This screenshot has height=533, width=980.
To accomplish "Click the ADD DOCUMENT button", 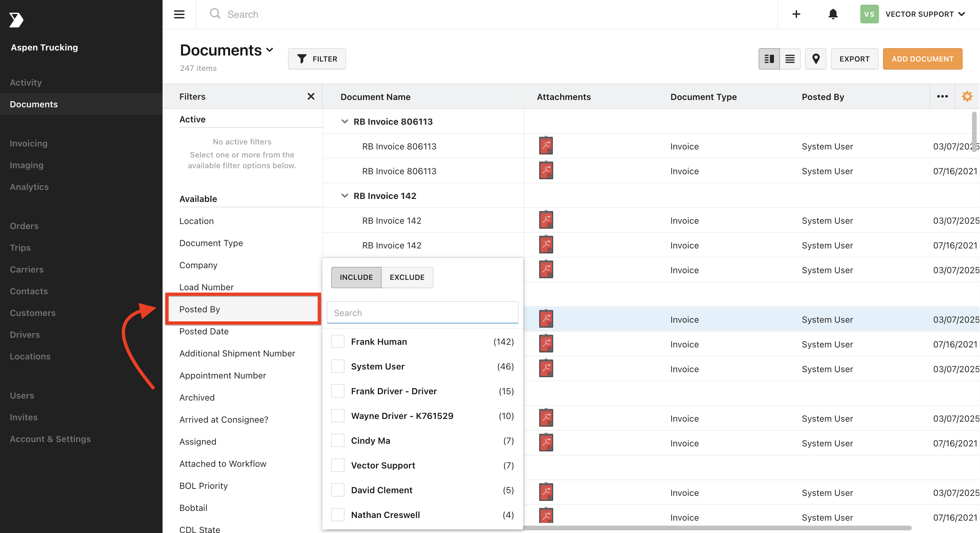I will pos(922,59).
